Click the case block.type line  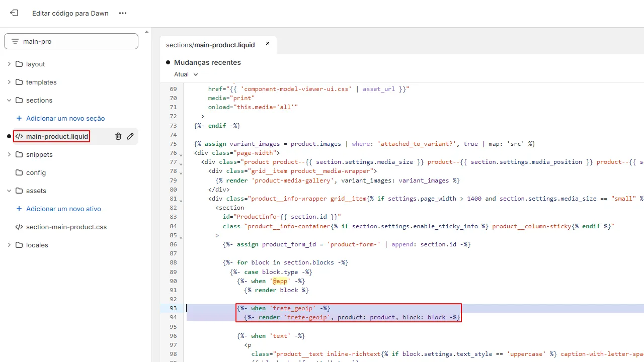(x=271, y=271)
